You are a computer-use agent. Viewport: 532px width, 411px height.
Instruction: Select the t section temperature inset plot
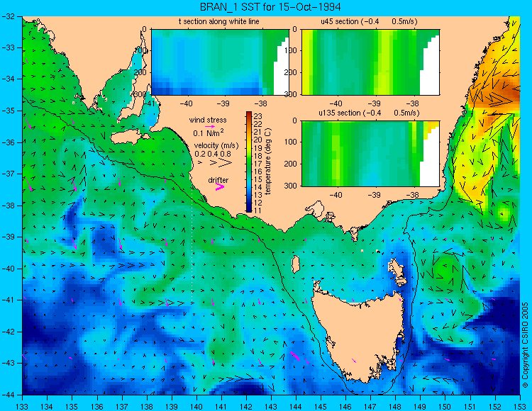point(220,62)
